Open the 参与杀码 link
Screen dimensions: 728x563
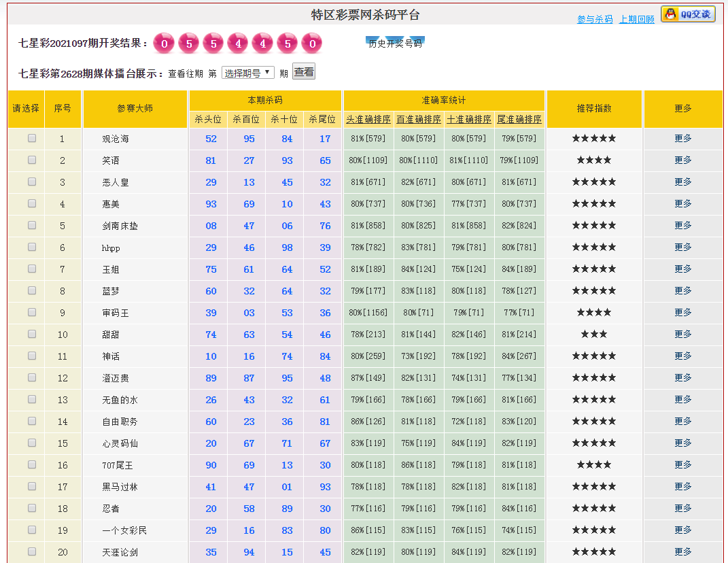pos(595,20)
